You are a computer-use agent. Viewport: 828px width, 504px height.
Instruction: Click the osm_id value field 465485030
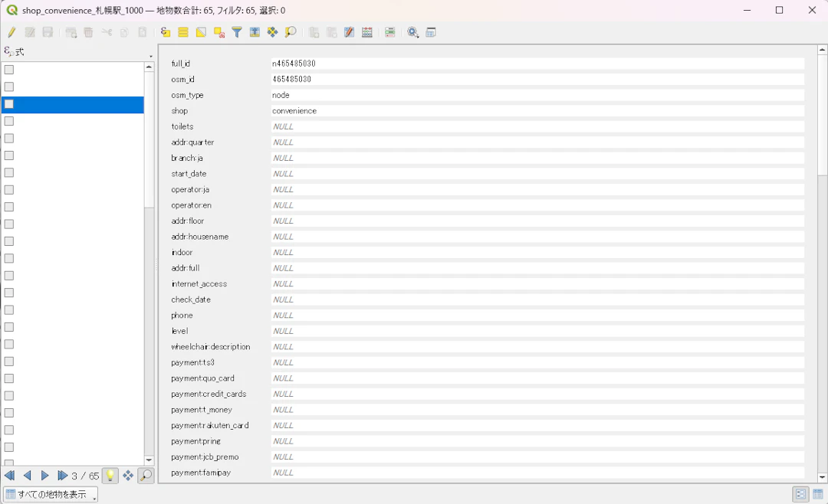537,79
